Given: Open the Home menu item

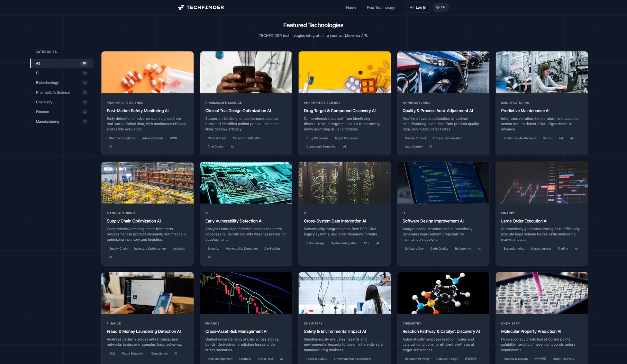Looking at the screenshot, I should (x=351, y=7).
